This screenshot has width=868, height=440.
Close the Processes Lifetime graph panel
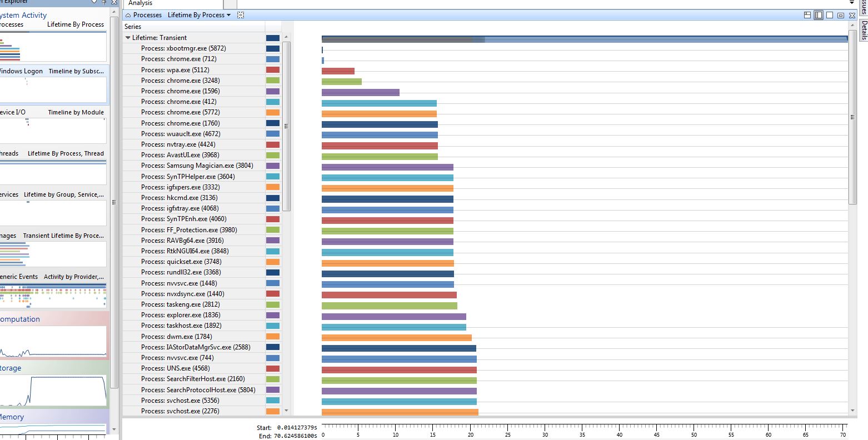[852, 15]
